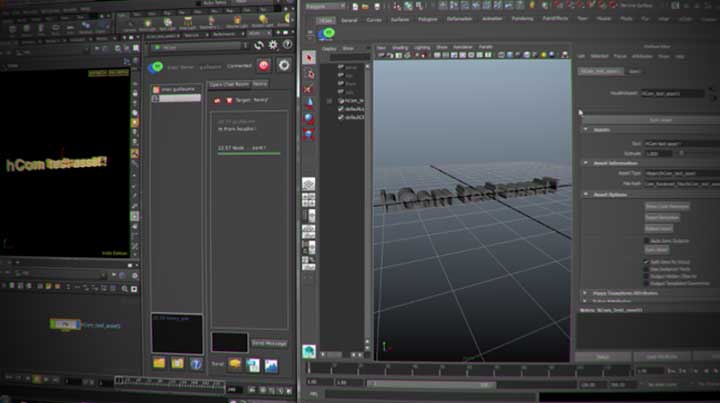Toggle the Output Templated Geometries checkbox
Screen dimensions: 720x403
coord(647,283)
